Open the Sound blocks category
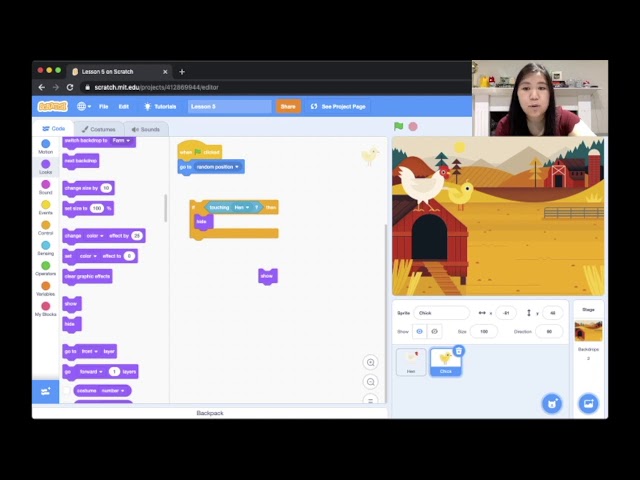Screen dimensions: 640x480 46,187
